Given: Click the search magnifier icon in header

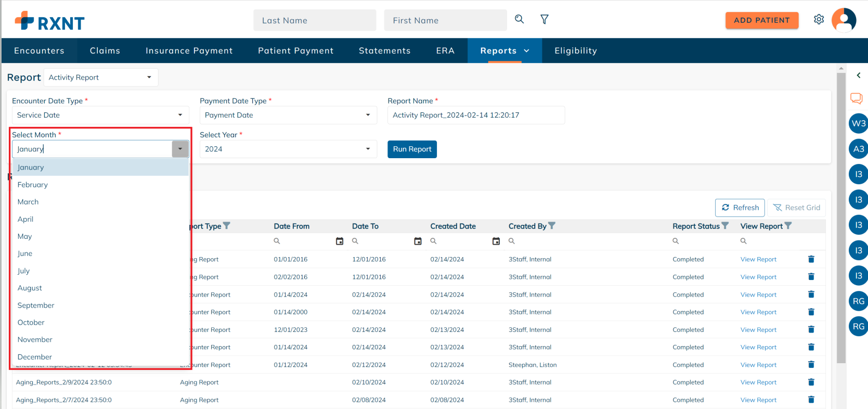Looking at the screenshot, I should (519, 19).
